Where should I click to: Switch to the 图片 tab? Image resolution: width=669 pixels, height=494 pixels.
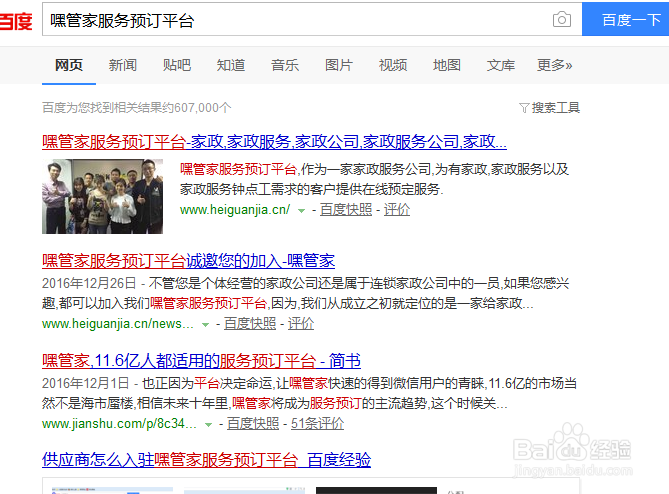click(339, 65)
